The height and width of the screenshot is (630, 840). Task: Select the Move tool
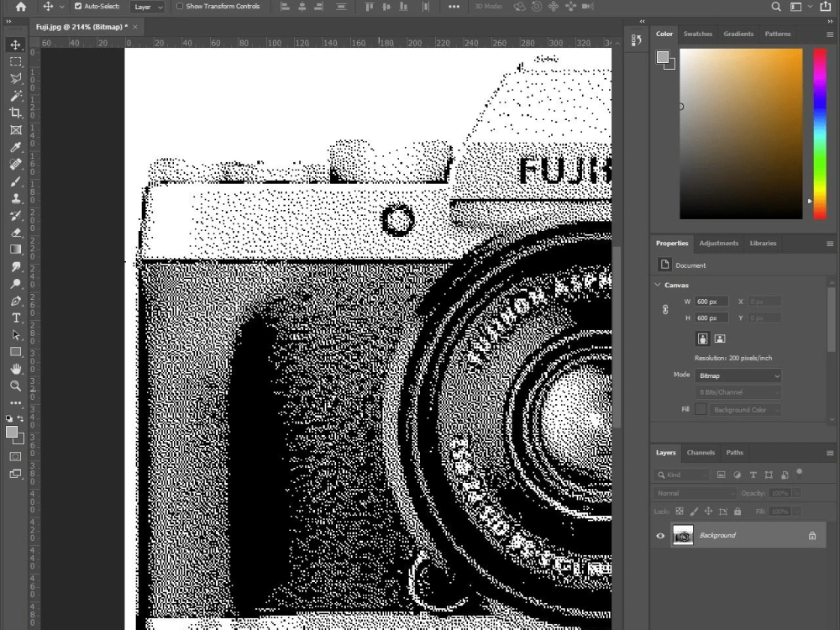[x=15, y=45]
